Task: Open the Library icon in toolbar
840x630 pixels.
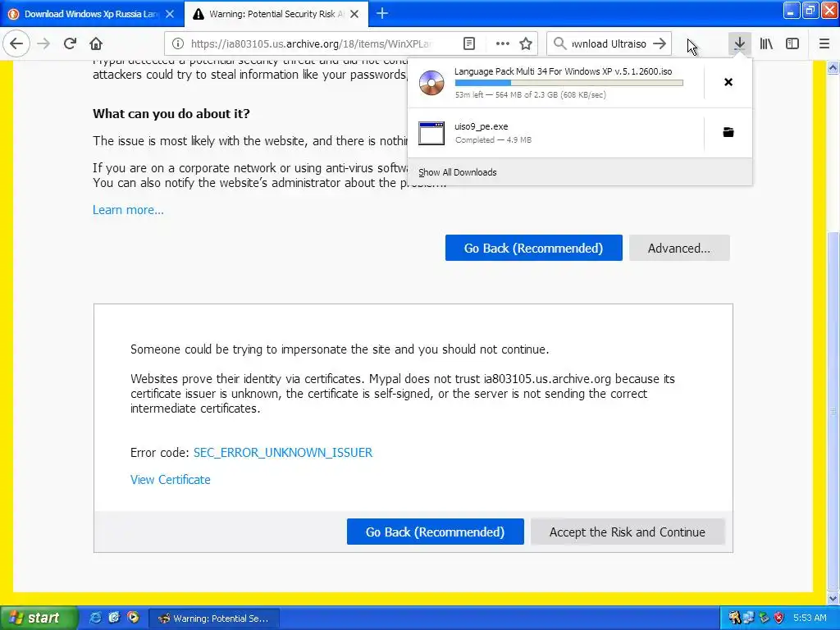Action: point(766,43)
